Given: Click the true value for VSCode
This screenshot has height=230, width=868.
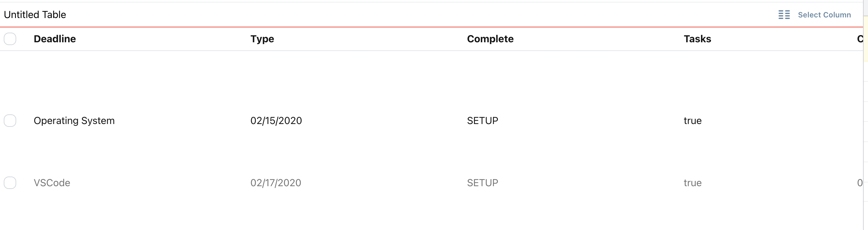Looking at the screenshot, I should tap(693, 182).
